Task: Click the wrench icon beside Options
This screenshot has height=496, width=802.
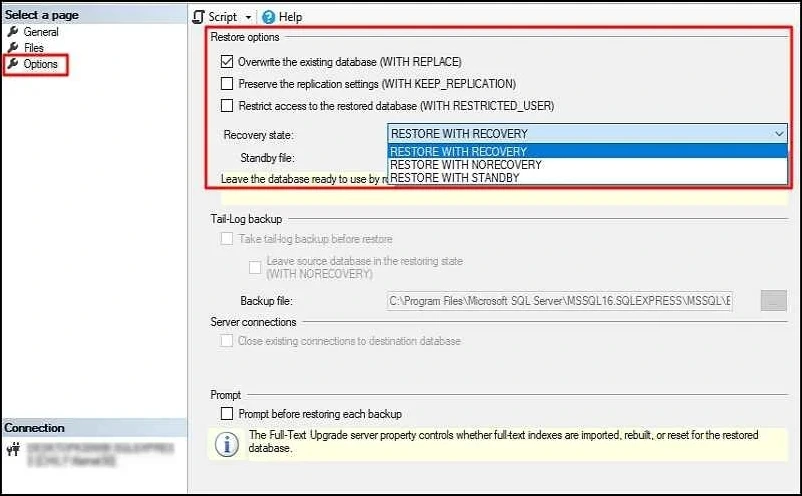Action: (x=13, y=64)
